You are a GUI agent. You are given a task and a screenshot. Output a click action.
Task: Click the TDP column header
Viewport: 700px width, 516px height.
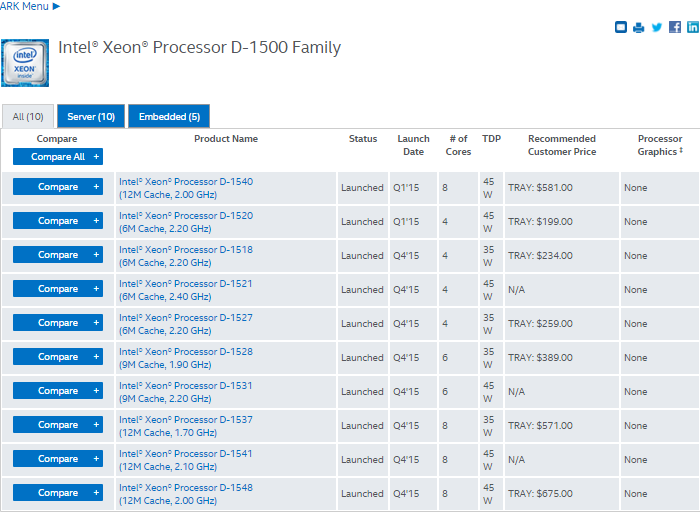click(x=492, y=139)
